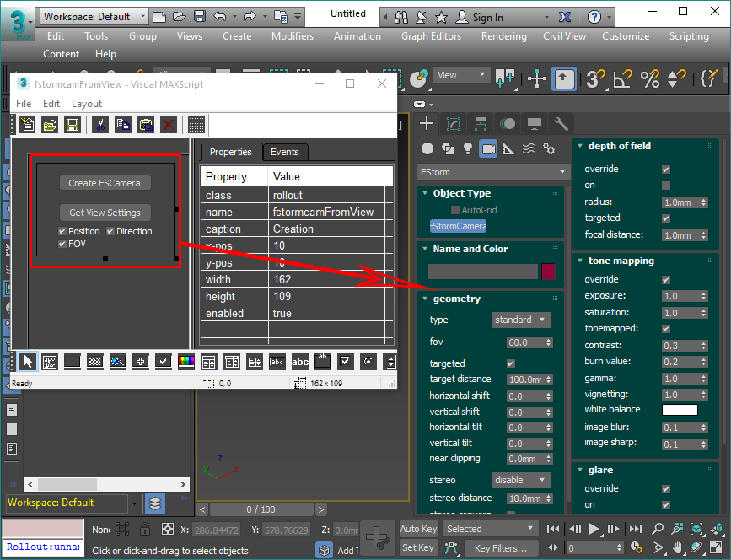Click Get View Settings button
The width and height of the screenshot is (731, 560).
(x=105, y=213)
